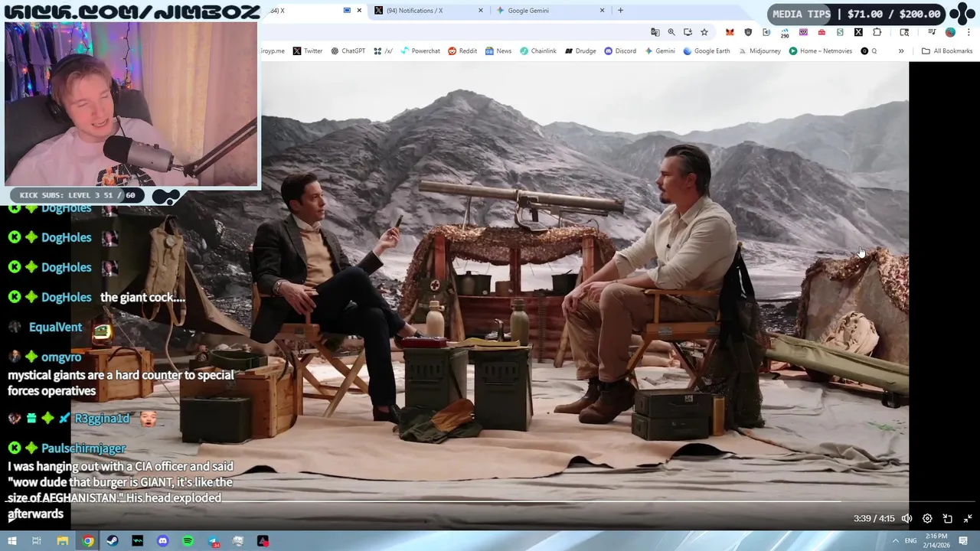This screenshot has width=980, height=551.
Task: Open the red toolbox extension
Action: point(822,32)
